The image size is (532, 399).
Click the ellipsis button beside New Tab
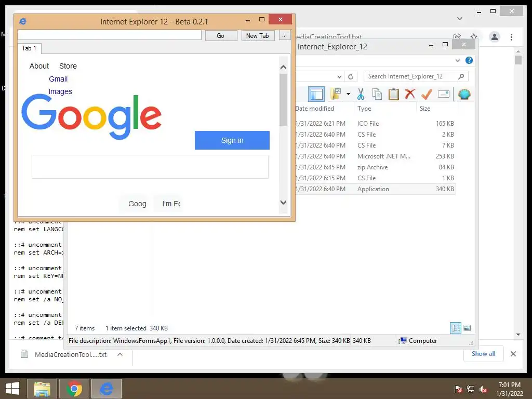pos(285,36)
